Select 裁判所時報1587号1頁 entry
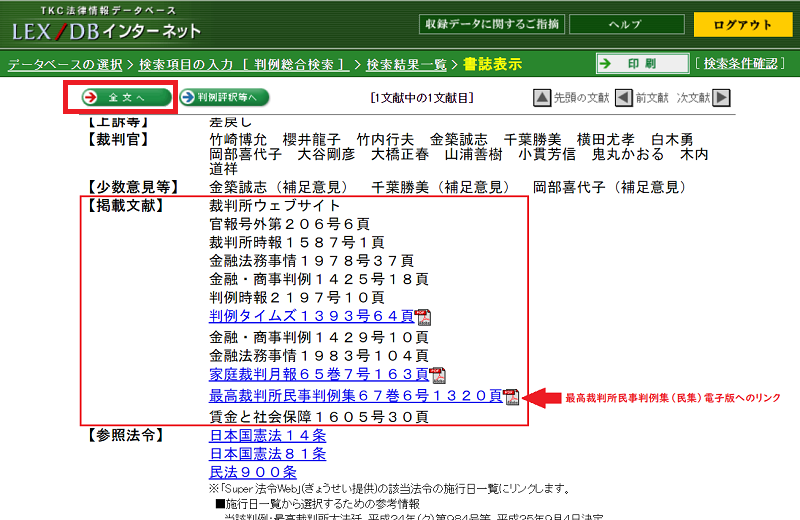The height and width of the screenshot is (520, 800). tap(297, 242)
